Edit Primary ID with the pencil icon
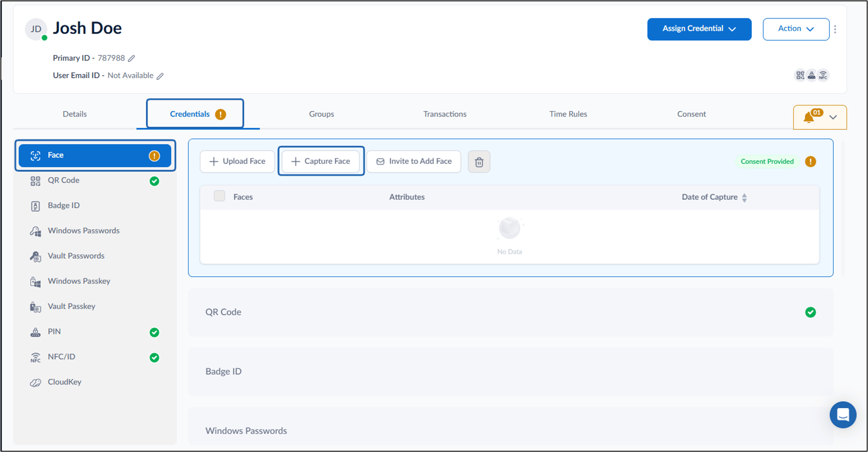Image resolution: width=868 pixels, height=452 pixels. [x=132, y=58]
